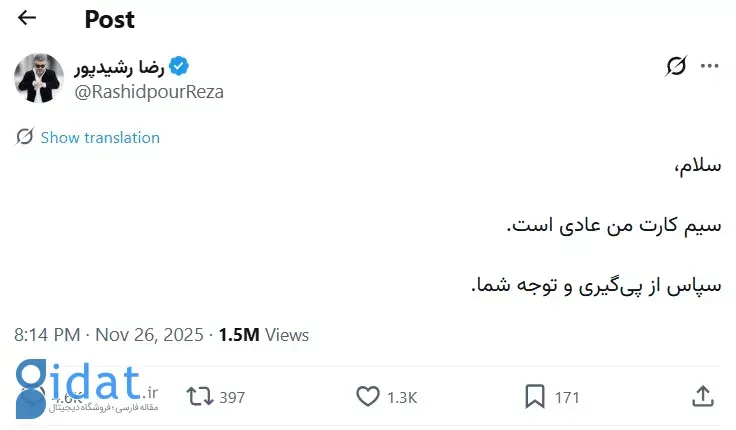Click the repost arrows icon

(x=200, y=397)
